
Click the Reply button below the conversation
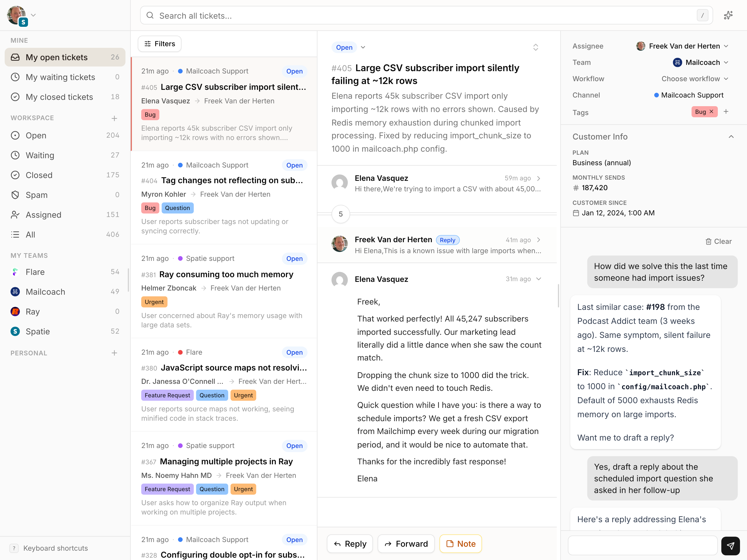click(x=349, y=544)
